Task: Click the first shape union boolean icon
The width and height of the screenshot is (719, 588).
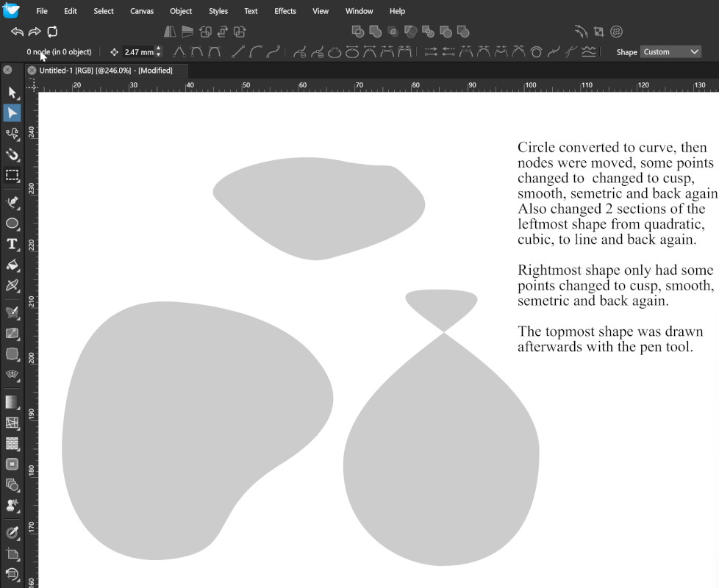Action: pos(358,32)
